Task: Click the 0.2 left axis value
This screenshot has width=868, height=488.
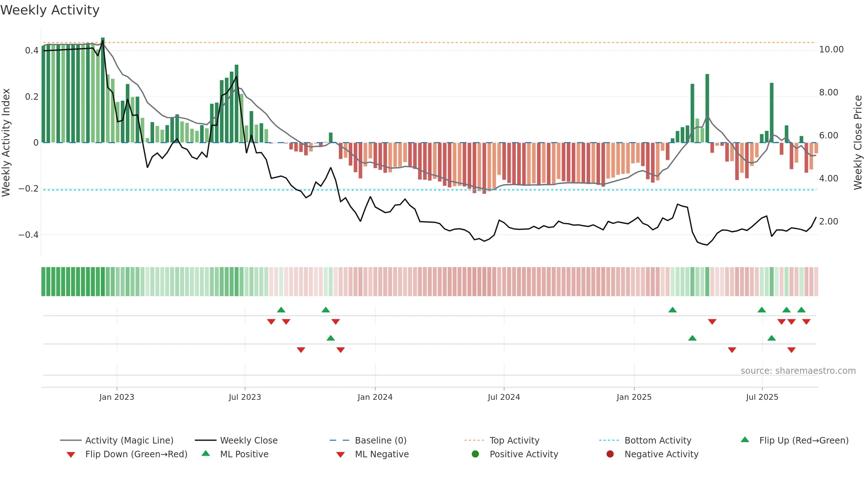Action: pyautogui.click(x=32, y=97)
